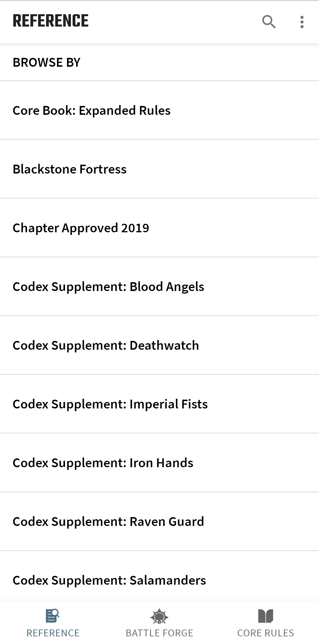This screenshot has height=644, width=319.
Task: Switch to the CORE RULES tab label
Action: (x=266, y=633)
